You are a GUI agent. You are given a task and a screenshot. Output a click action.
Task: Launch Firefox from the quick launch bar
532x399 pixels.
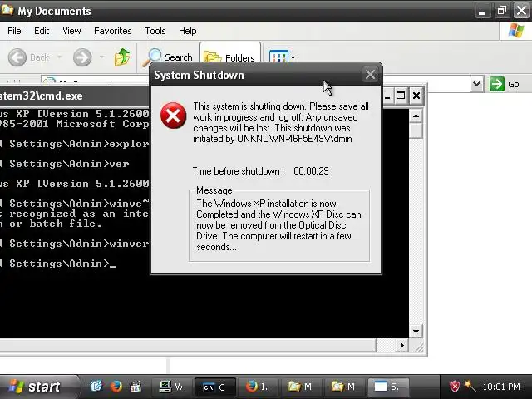116,386
